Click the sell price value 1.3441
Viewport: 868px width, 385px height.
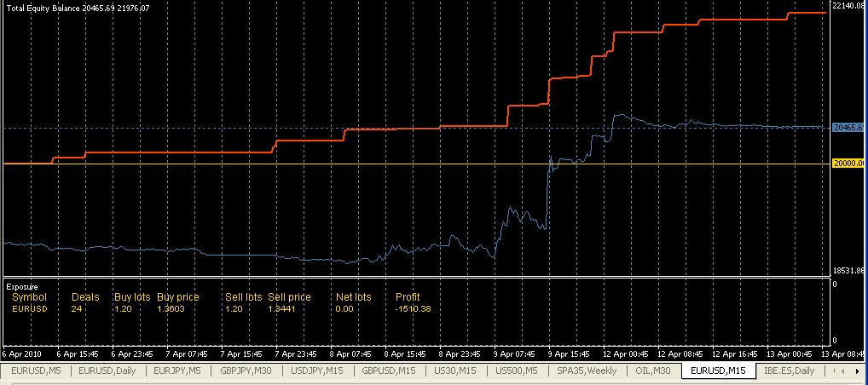pyautogui.click(x=281, y=308)
